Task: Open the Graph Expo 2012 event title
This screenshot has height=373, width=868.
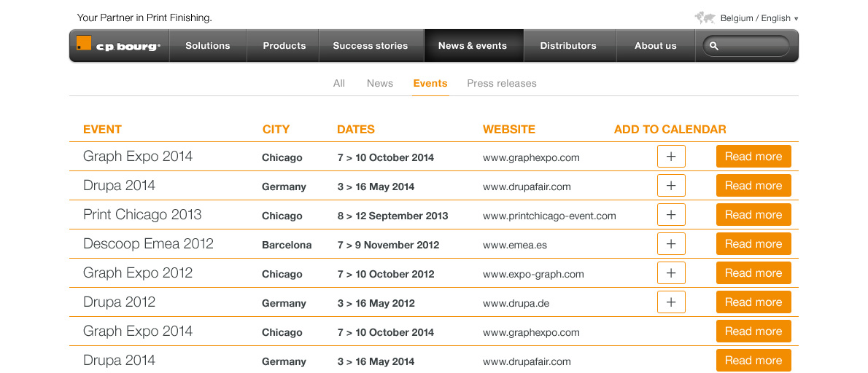Action: pyautogui.click(x=138, y=273)
